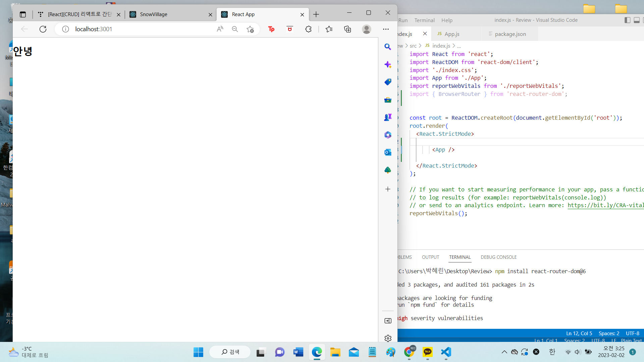The width and height of the screenshot is (644, 362).
Task: Open the Edge sidebar Search icon
Action: 388,47
